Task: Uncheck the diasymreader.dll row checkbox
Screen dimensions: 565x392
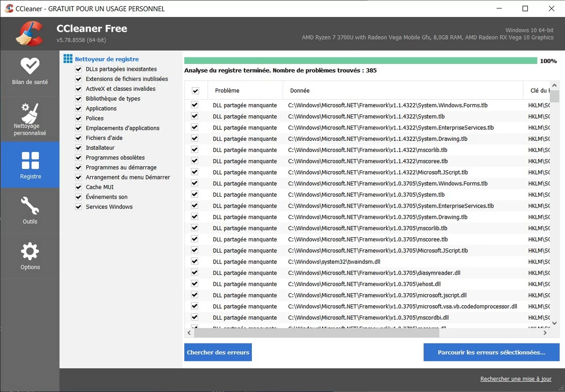Action: (x=194, y=272)
